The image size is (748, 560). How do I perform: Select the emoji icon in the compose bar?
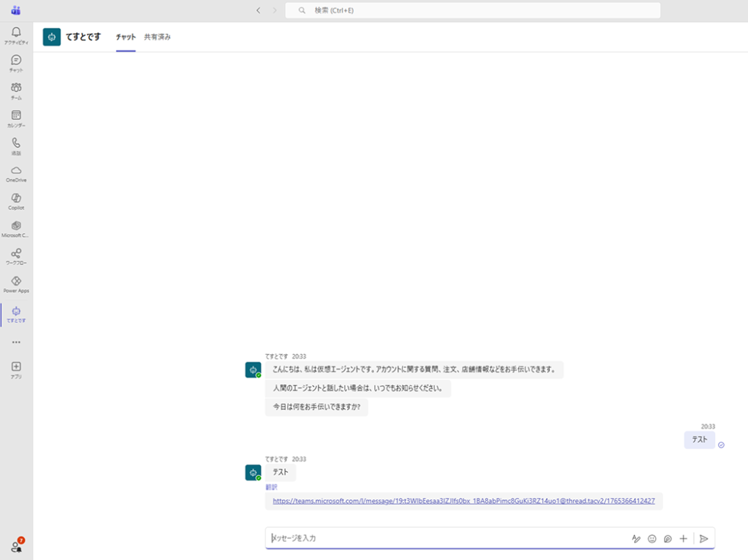pos(652,538)
